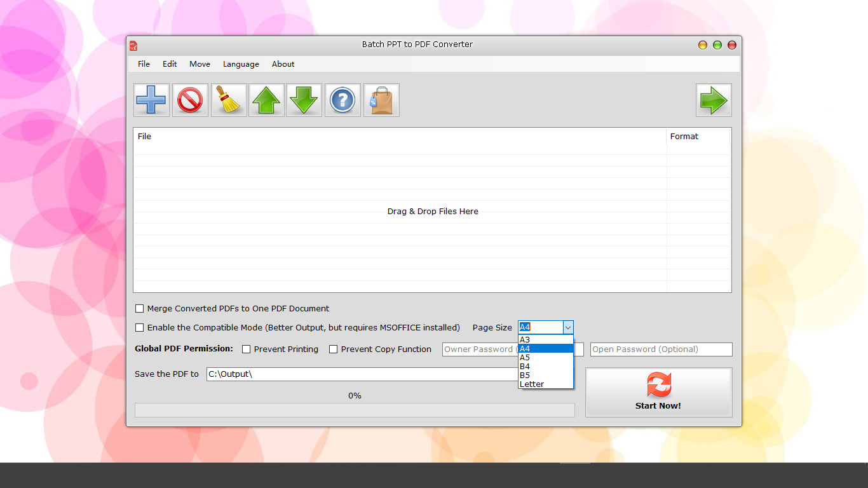
Task: Click the broom Clear list icon
Action: click(x=228, y=100)
